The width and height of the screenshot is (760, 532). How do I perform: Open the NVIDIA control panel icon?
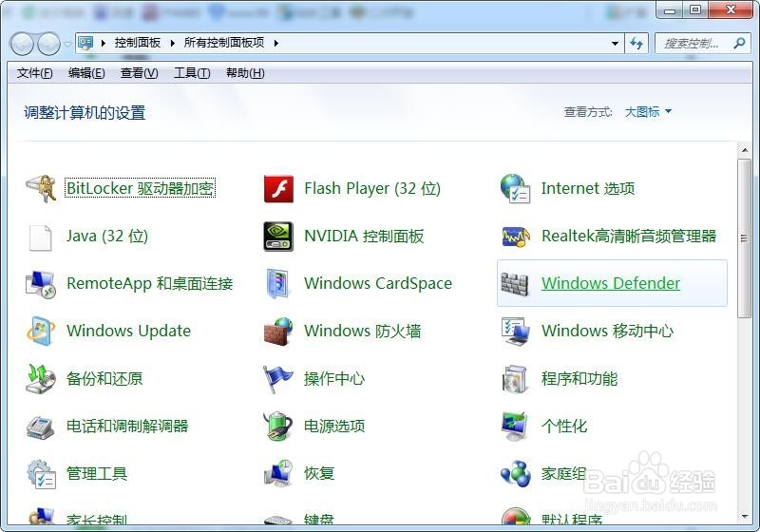(x=278, y=237)
